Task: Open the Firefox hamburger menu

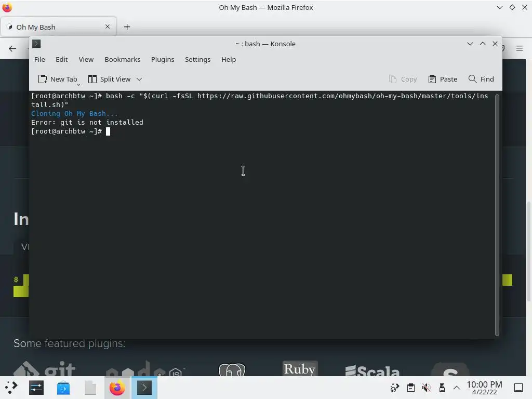Action: click(520, 48)
